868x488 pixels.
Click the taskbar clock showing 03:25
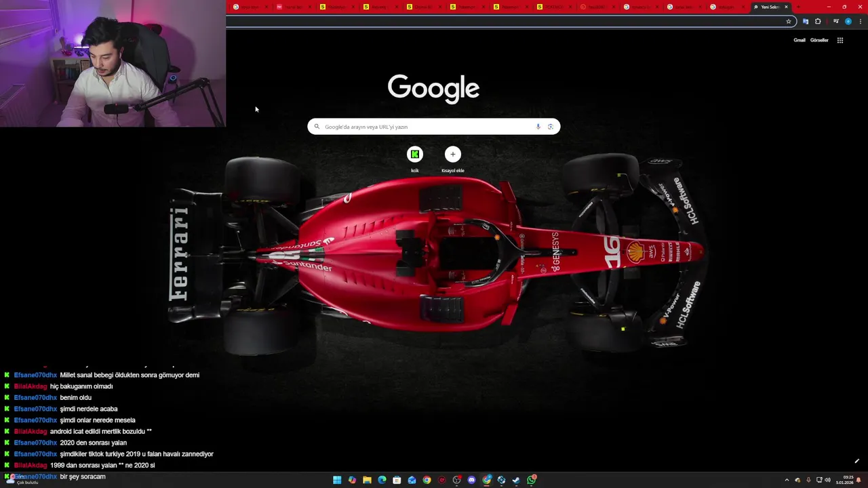click(x=844, y=480)
